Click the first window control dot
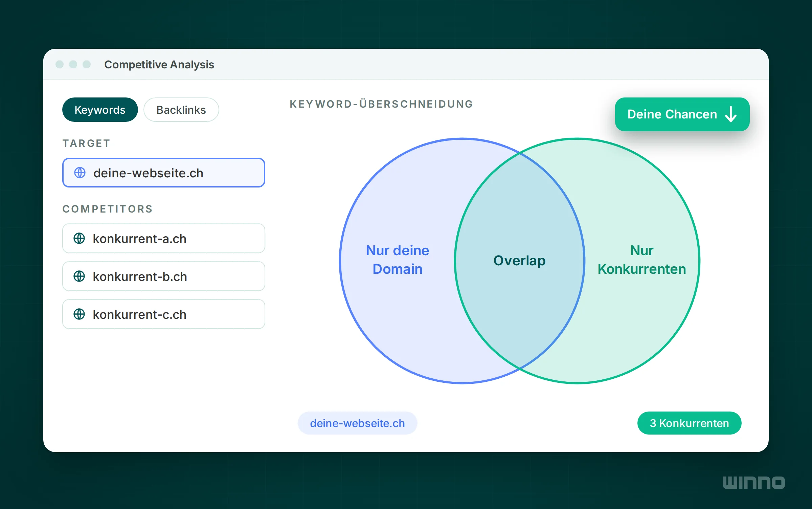 coord(60,64)
